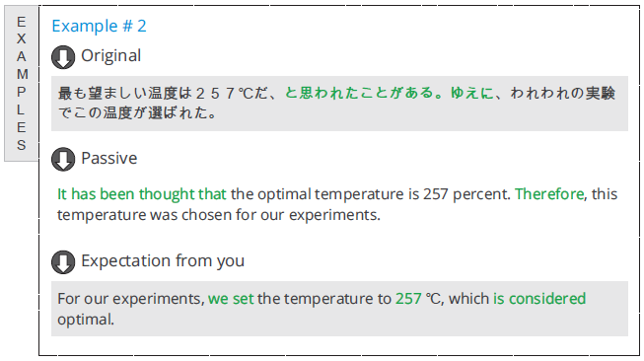Click For our experiments in the gray box
The image size is (644, 361).
[x=130, y=299]
